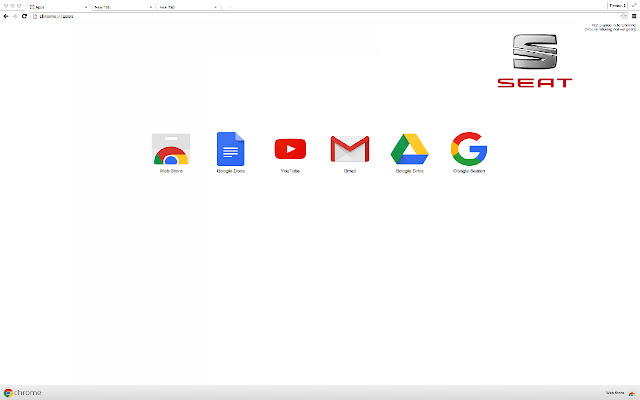Close the Apps tab
This screenshot has width=640, height=400.
coord(86,7)
